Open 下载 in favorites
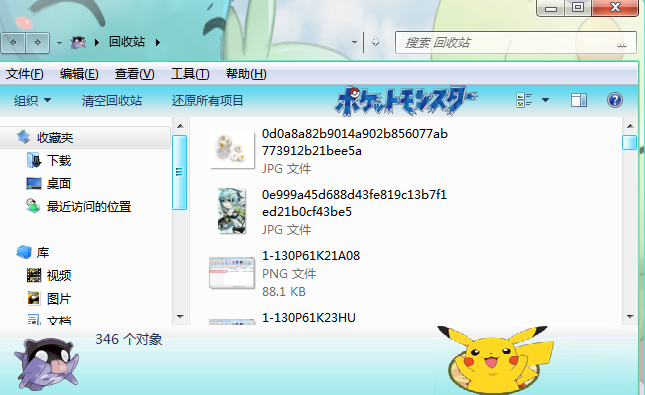 point(59,160)
